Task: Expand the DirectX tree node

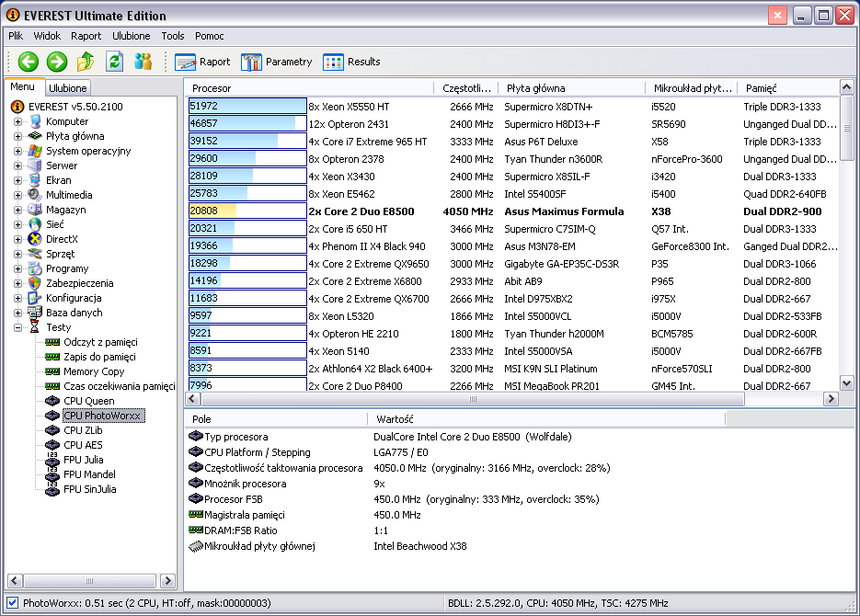Action: point(18,239)
